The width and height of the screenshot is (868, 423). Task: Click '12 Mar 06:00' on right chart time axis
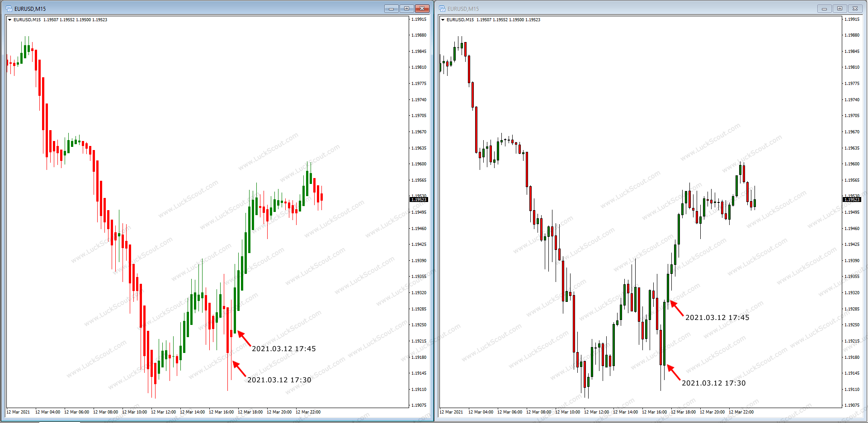pyautogui.click(x=509, y=412)
